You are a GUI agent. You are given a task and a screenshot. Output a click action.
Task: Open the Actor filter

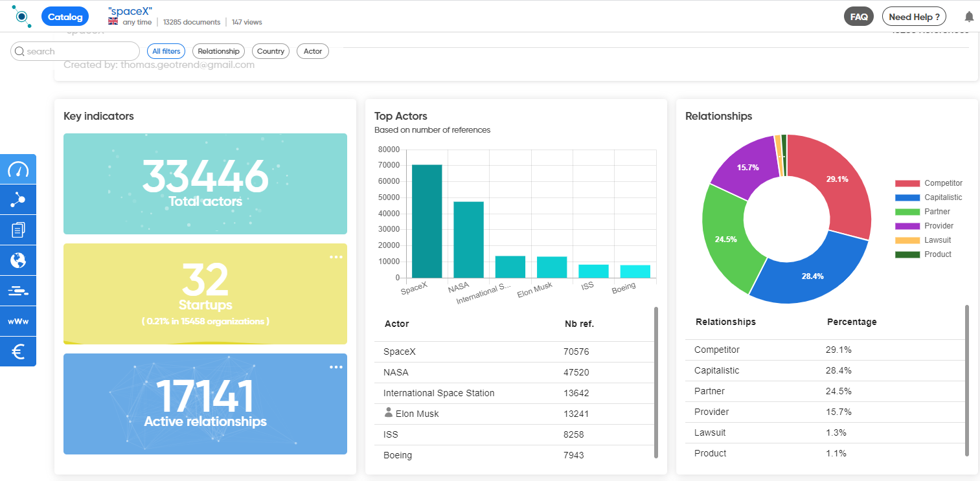pos(313,51)
